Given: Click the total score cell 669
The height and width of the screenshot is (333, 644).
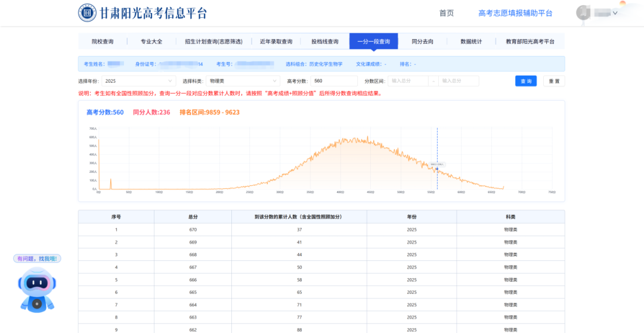Looking at the screenshot, I should [x=193, y=242].
